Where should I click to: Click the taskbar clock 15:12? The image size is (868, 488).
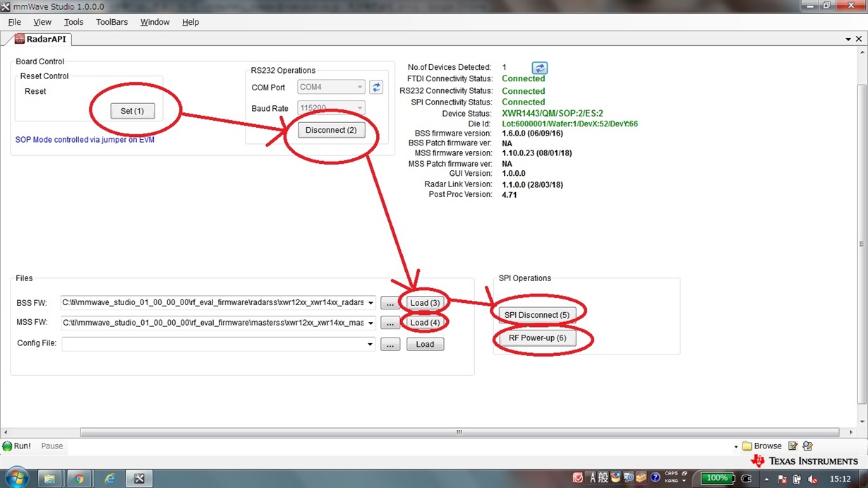(840, 478)
